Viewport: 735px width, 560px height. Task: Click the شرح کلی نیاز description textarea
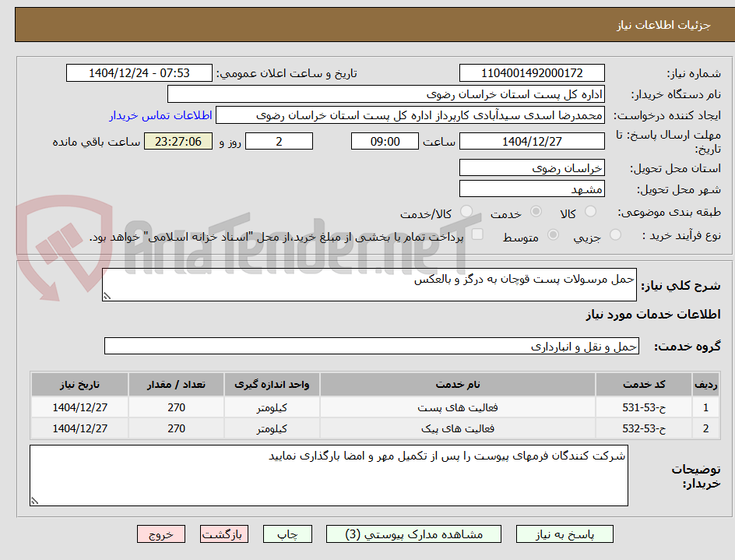click(x=369, y=285)
